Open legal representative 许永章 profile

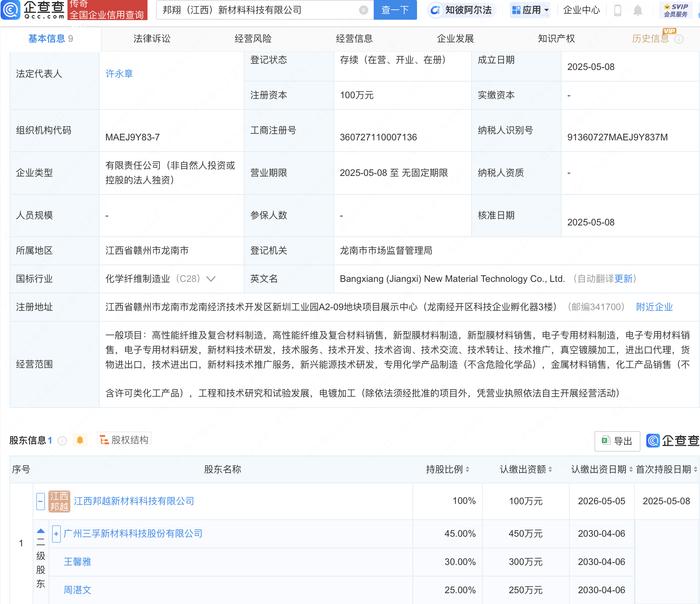pyautogui.click(x=119, y=74)
